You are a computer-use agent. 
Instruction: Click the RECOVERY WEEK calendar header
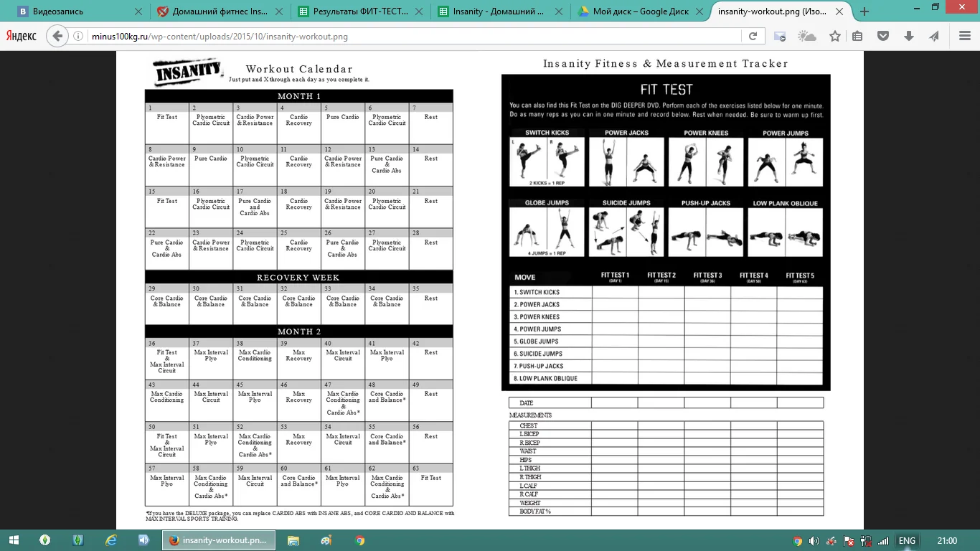(x=299, y=278)
